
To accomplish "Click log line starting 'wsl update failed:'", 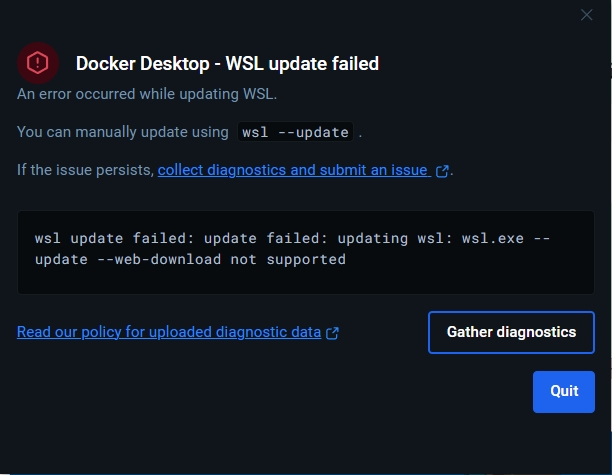I will point(292,238).
